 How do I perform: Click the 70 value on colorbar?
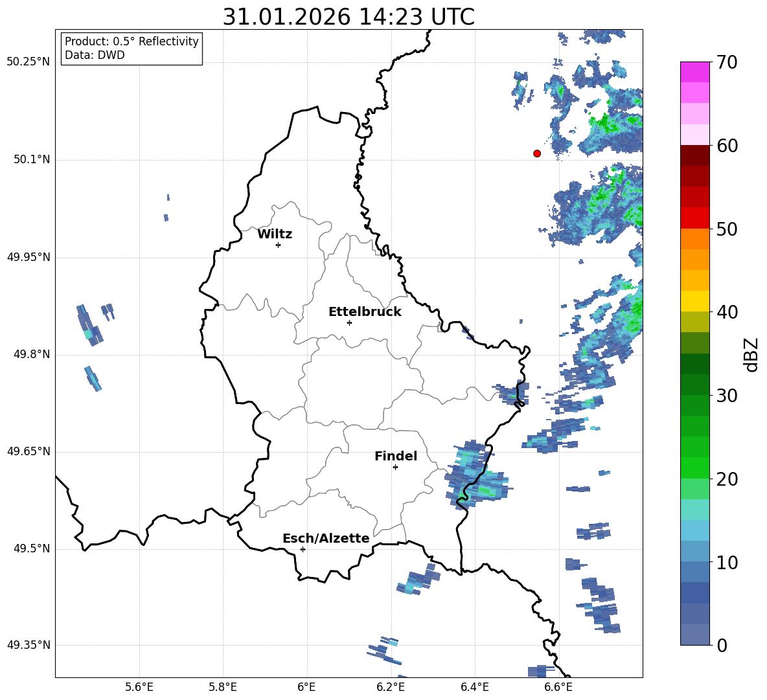tap(726, 62)
